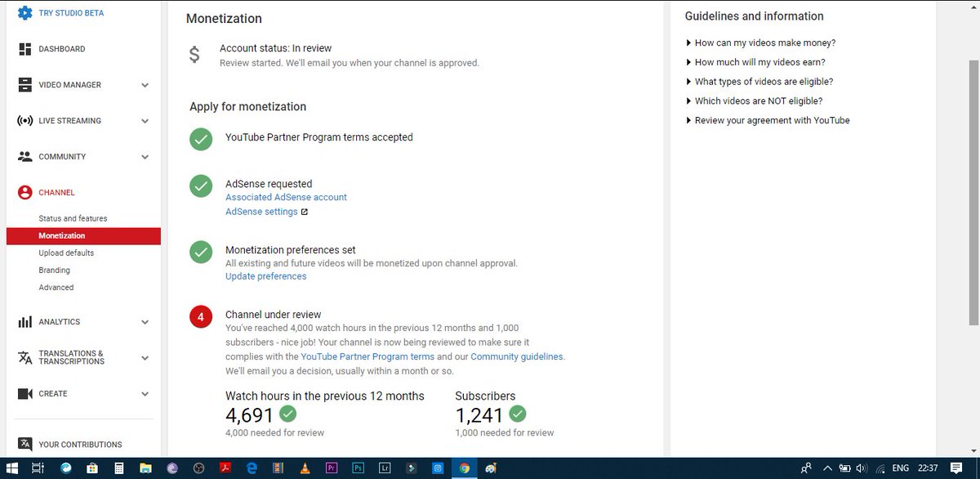Open Adobe Lightroom from the taskbar
980x479 pixels.
point(385,468)
